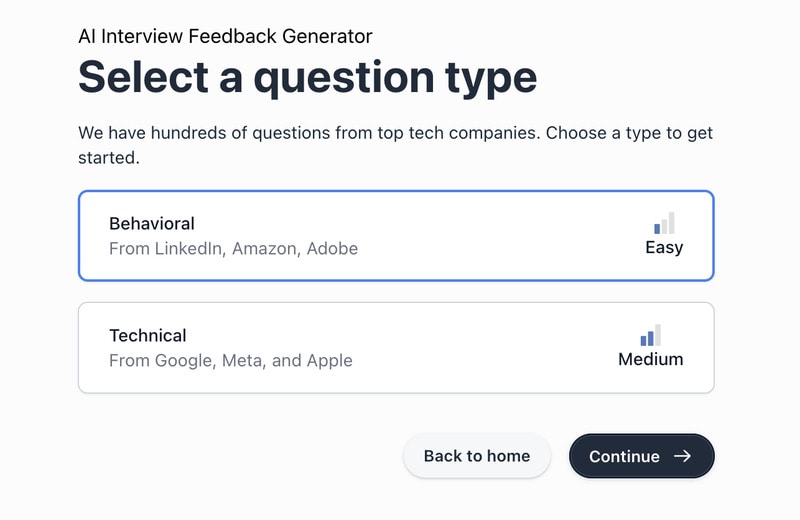Click the arrow icon inside Continue

(682, 456)
